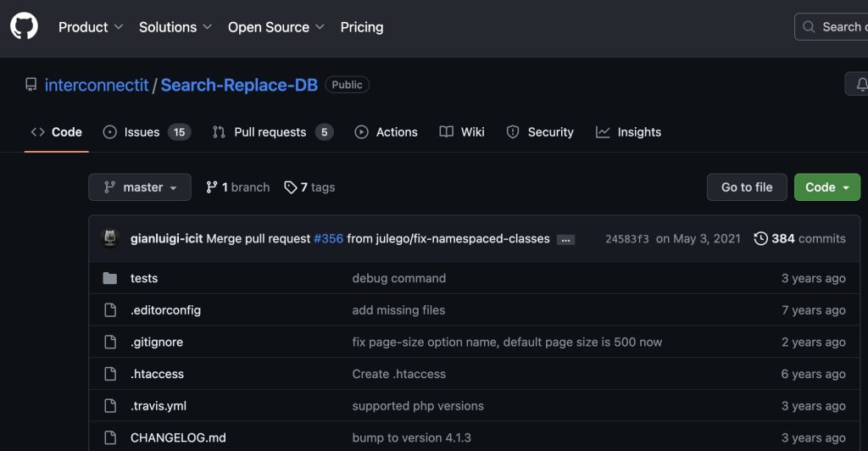Open pull request #356 link
Image resolution: width=868 pixels, height=451 pixels.
click(328, 238)
